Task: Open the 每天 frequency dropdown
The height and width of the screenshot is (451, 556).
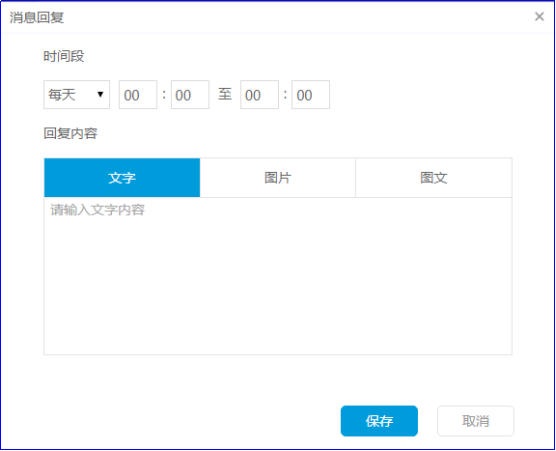Action: 77,95
